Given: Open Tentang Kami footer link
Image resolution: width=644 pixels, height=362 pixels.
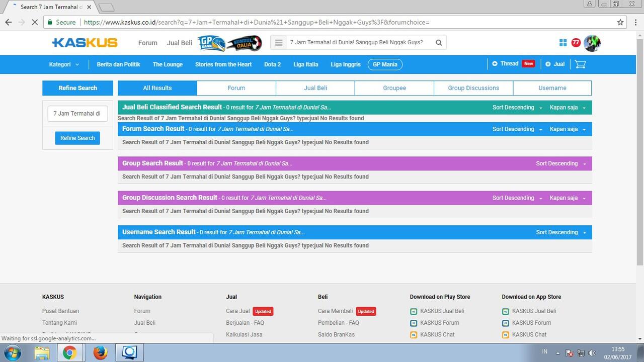Looking at the screenshot, I should (x=60, y=323).
